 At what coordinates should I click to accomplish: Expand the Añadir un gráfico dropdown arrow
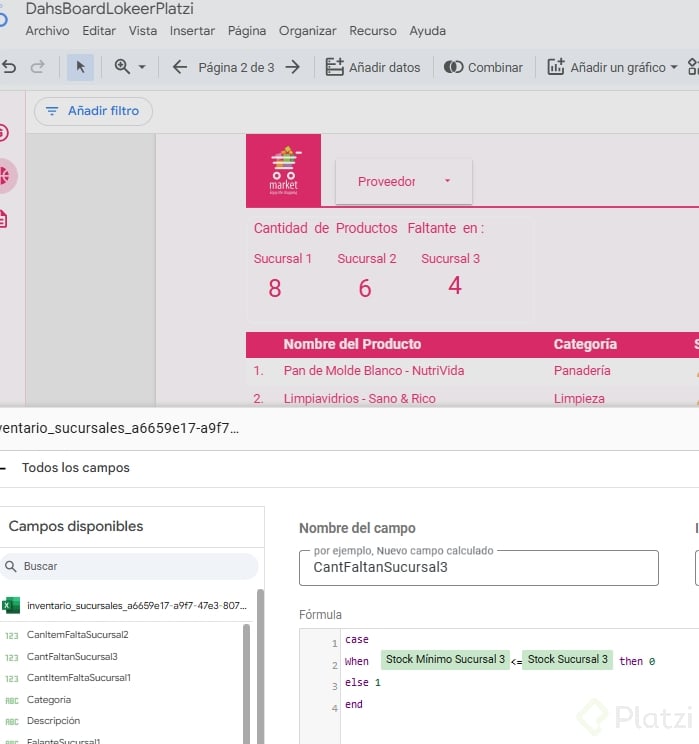click(x=674, y=67)
